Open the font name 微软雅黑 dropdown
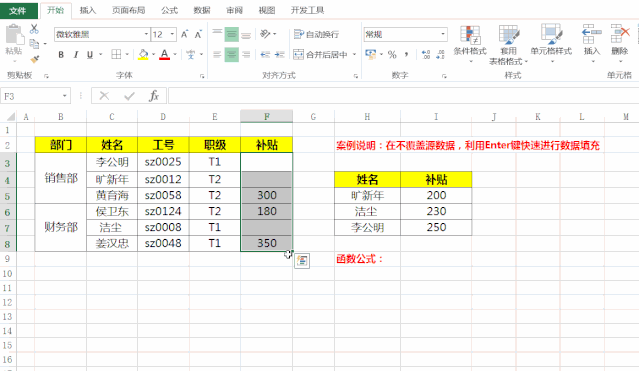Viewport: 639px width, 371px height. click(146, 35)
